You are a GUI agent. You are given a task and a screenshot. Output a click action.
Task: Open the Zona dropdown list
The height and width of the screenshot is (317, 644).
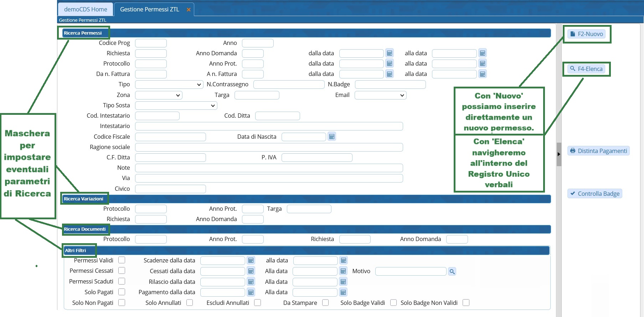tap(159, 95)
